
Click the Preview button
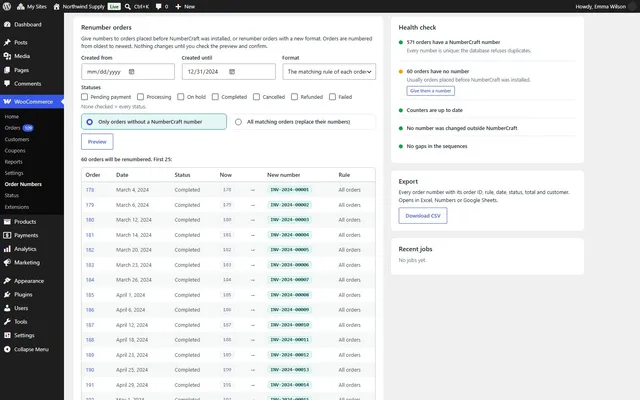97,142
